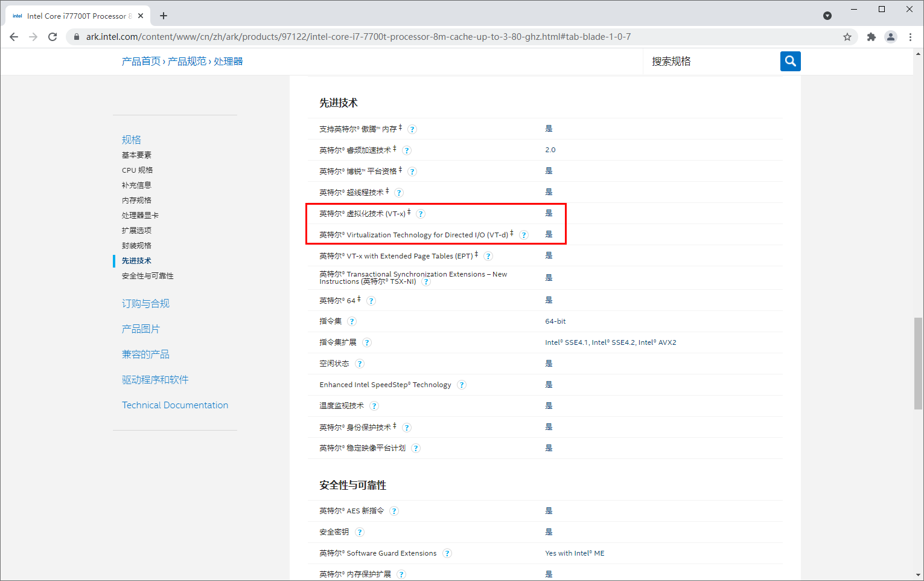Screen dimensions: 924x581
Task: Click the scrollbar up arrow
Action: pyautogui.click(x=918, y=54)
